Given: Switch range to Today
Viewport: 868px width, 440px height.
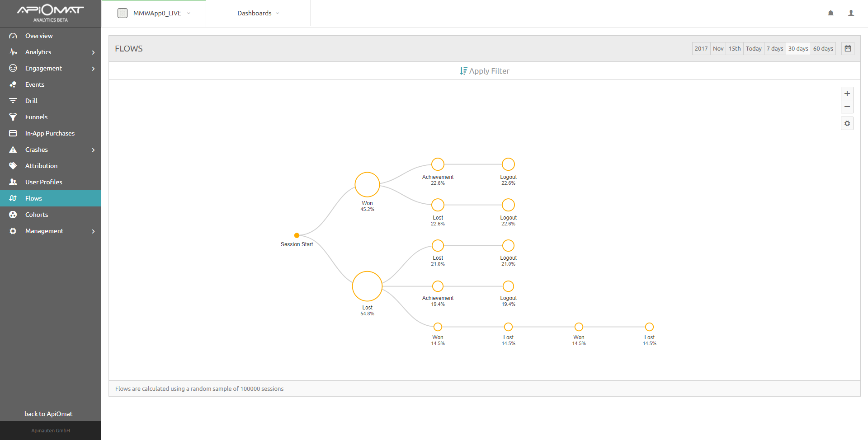Looking at the screenshot, I should [753, 48].
